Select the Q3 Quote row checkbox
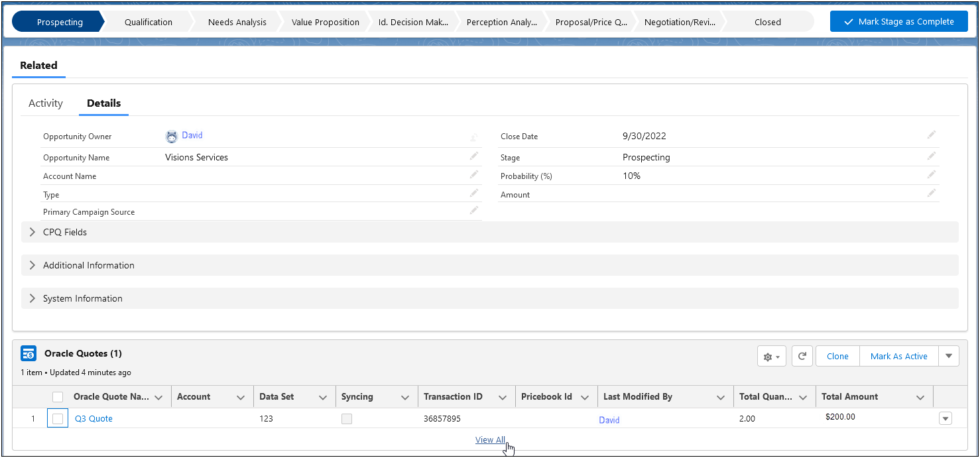The height and width of the screenshot is (458, 980). coord(57,418)
